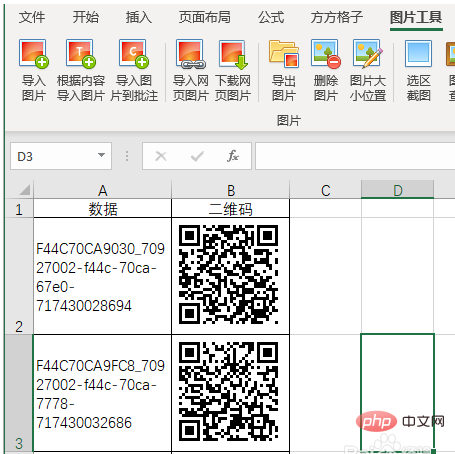Click cell containing 二维码
The width and height of the screenshot is (455, 454).
click(x=230, y=209)
